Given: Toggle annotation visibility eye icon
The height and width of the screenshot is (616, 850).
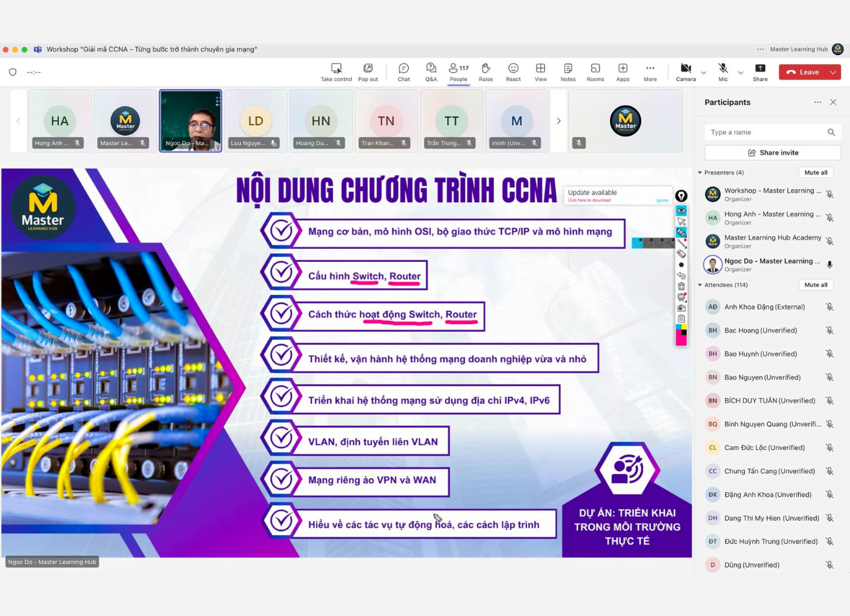Looking at the screenshot, I should click(x=681, y=210).
